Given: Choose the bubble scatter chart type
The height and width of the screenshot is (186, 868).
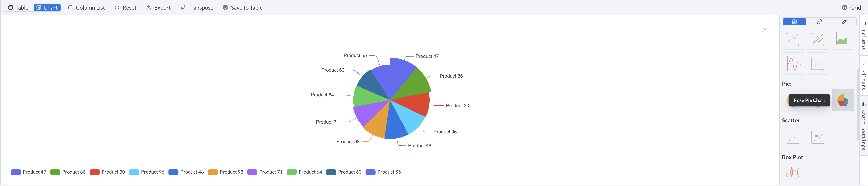Looking at the screenshot, I should (818, 137).
